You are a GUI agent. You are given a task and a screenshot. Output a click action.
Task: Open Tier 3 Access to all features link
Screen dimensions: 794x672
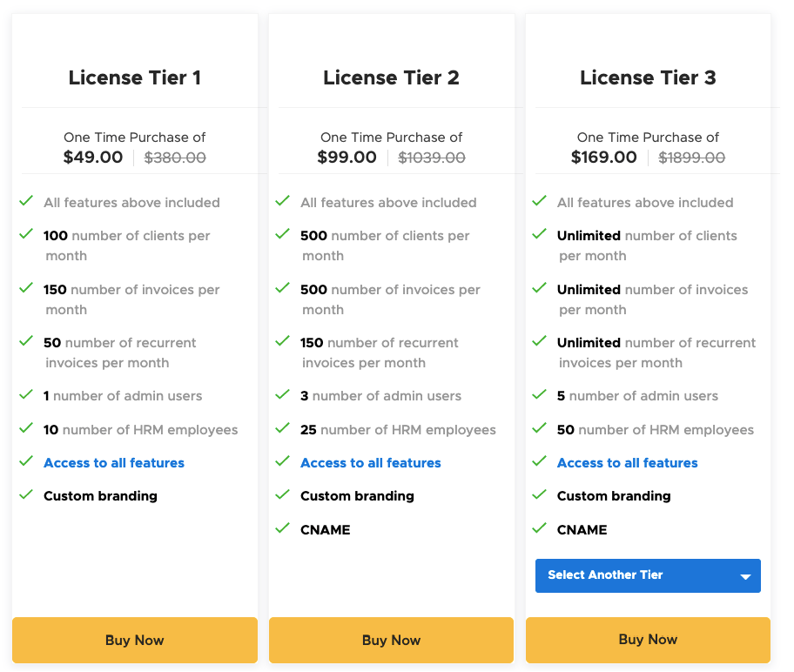tap(628, 463)
